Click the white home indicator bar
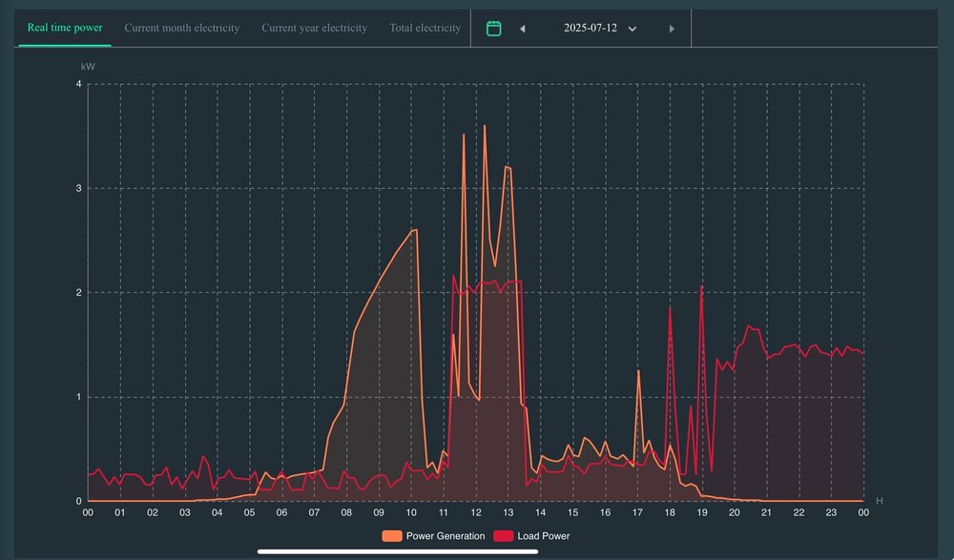954x560 pixels. [x=398, y=552]
